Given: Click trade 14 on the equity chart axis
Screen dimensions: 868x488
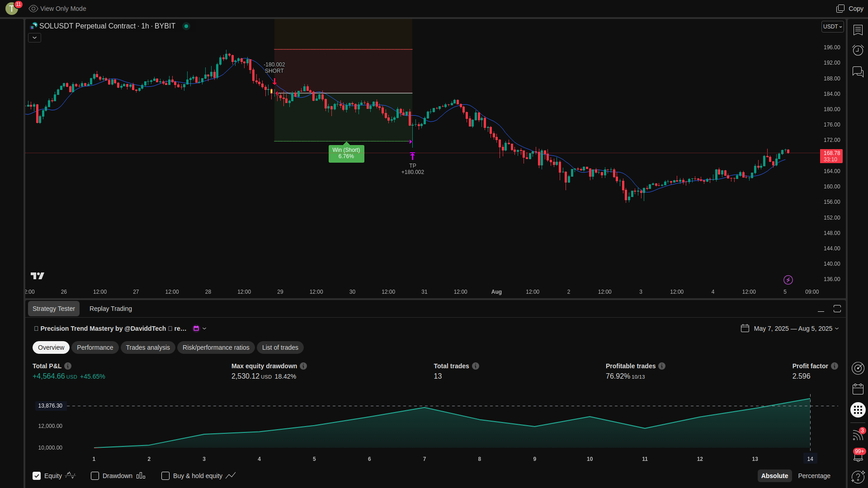Looking at the screenshot, I should 810,459.
